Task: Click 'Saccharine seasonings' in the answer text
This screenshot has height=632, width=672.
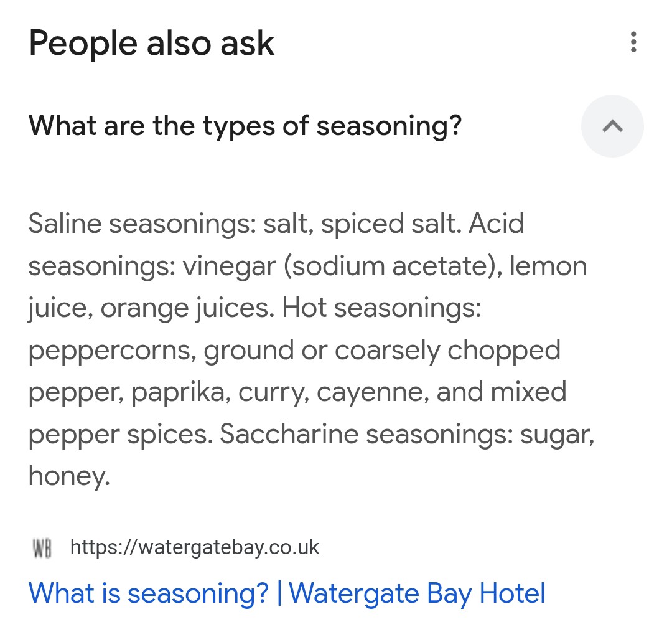Action: coord(366,435)
